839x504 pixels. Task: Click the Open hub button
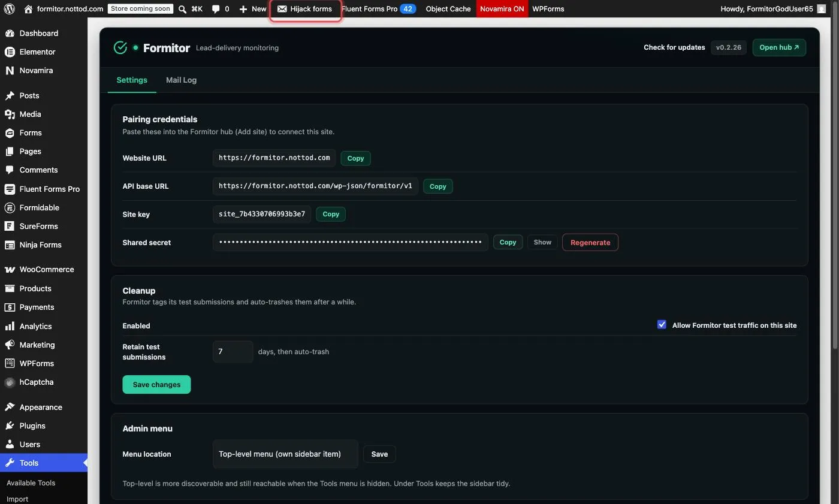(779, 47)
